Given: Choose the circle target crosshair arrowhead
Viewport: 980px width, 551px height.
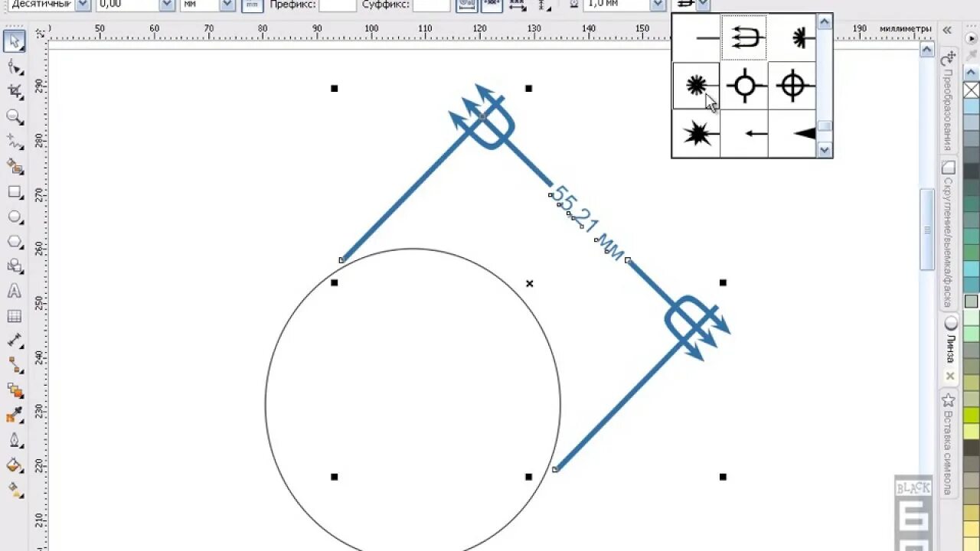Looking at the screenshot, I should (x=792, y=85).
